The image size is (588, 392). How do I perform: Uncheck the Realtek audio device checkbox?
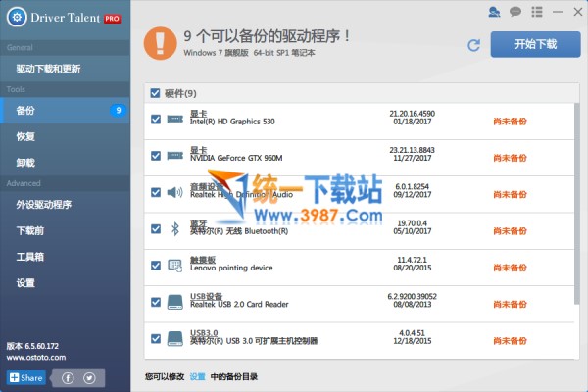[156, 192]
